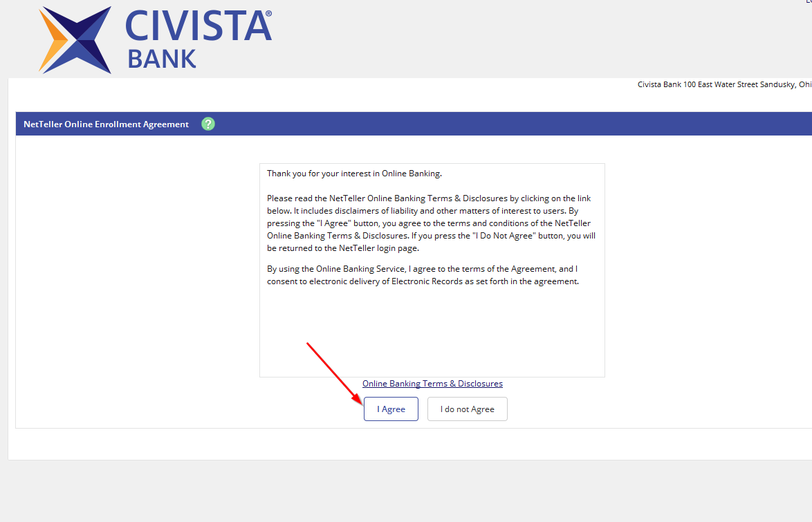Open Online Banking Terms & Disclosures link
Screen dimensions: 812x522
click(432, 384)
